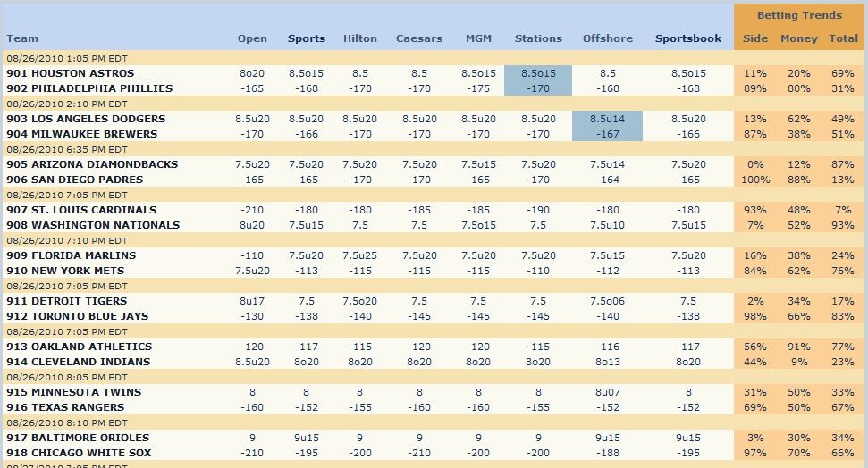The height and width of the screenshot is (468, 868).
Task: Click the highlighted Offshore 8.5u14 cell
Action: coord(607,119)
